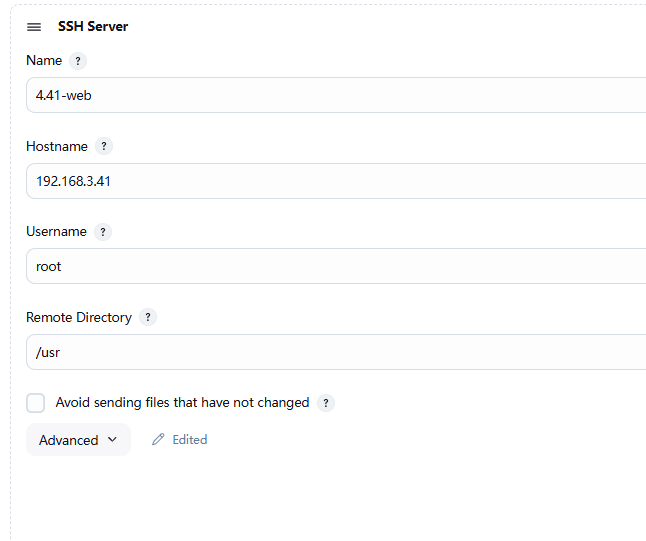
Task: Click the Avoid sending files label text
Action: (182, 403)
